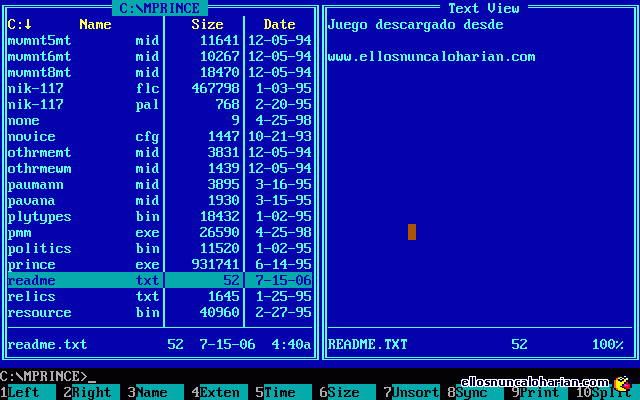Click the size value 931741

[x=216, y=264]
